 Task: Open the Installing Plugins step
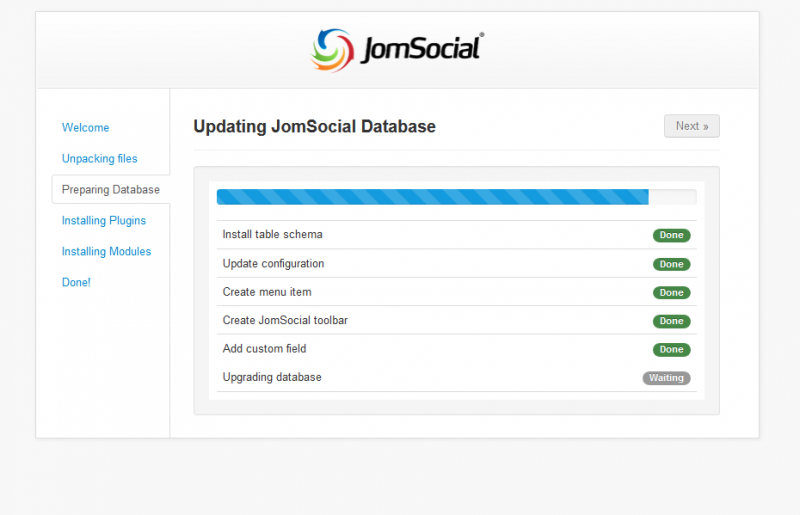click(x=104, y=220)
